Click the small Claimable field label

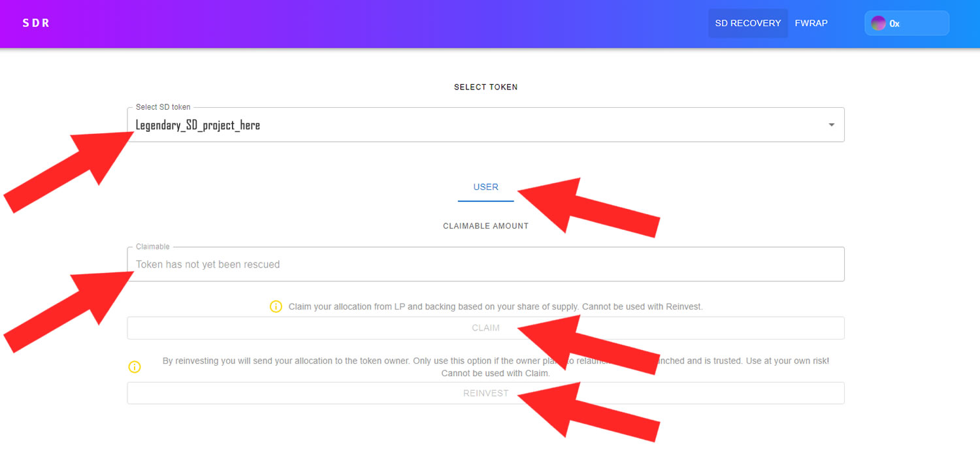(x=152, y=247)
